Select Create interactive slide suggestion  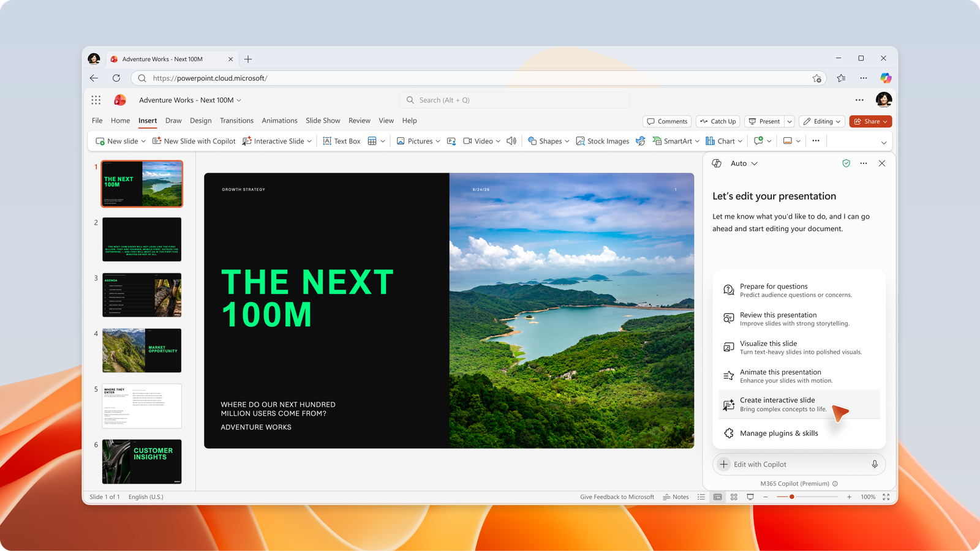(799, 405)
